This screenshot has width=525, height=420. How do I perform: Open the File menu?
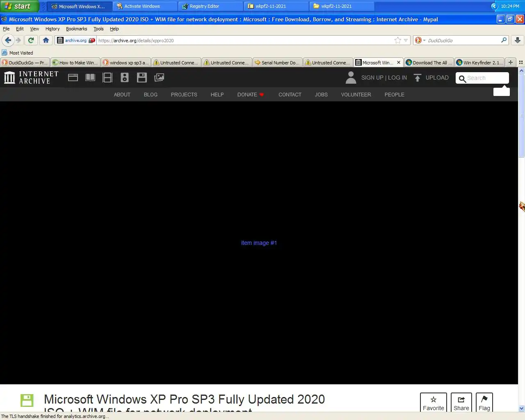pyautogui.click(x=6, y=29)
